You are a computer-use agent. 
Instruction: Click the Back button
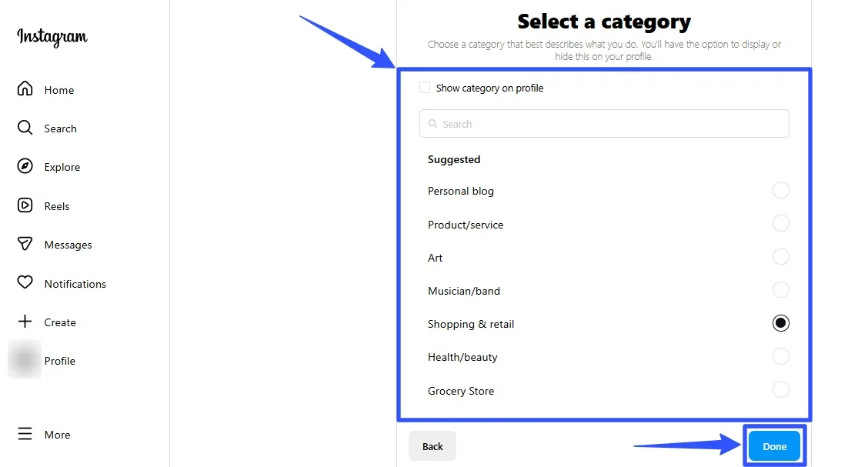click(432, 445)
